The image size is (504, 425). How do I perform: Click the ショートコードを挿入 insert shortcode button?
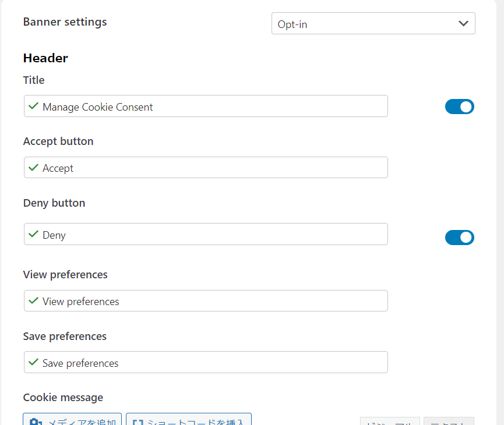[x=188, y=420]
